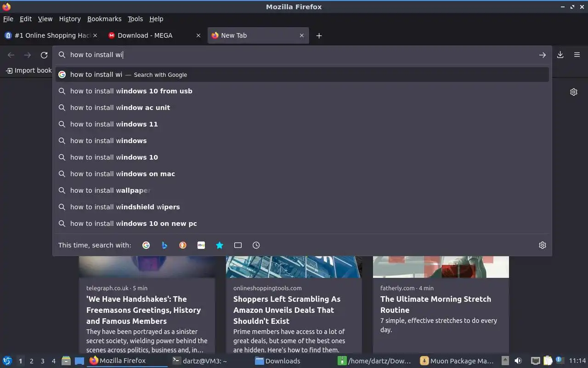The width and height of the screenshot is (588, 368).
Task: Open the Firefox hamburger application menu
Action: [577, 55]
